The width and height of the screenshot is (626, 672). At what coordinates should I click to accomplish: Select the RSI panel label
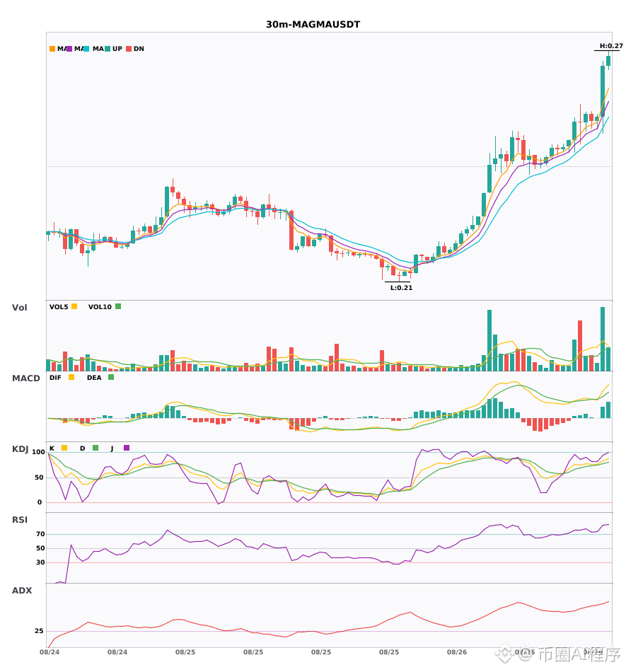click(x=20, y=520)
